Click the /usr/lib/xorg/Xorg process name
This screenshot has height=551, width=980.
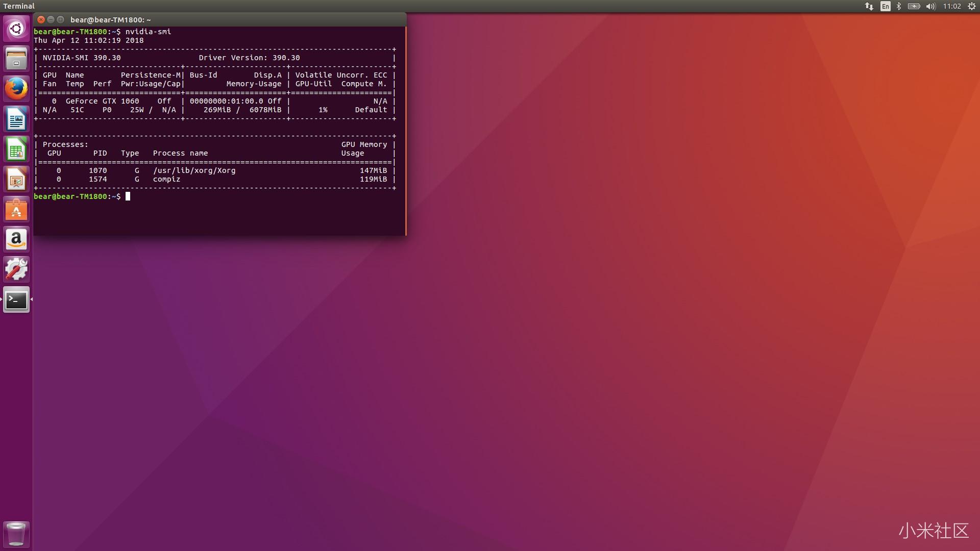point(194,170)
